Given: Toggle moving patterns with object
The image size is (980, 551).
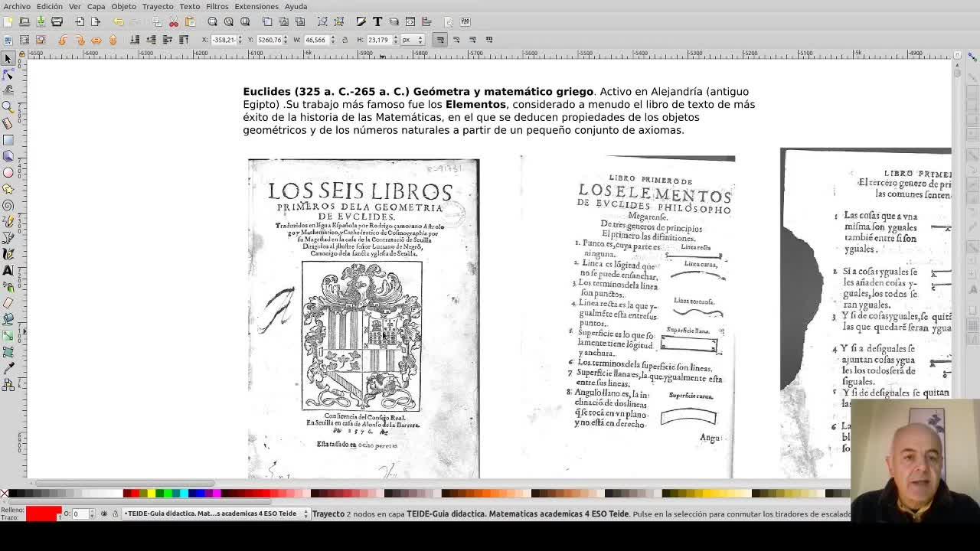Looking at the screenshot, I should [488, 40].
